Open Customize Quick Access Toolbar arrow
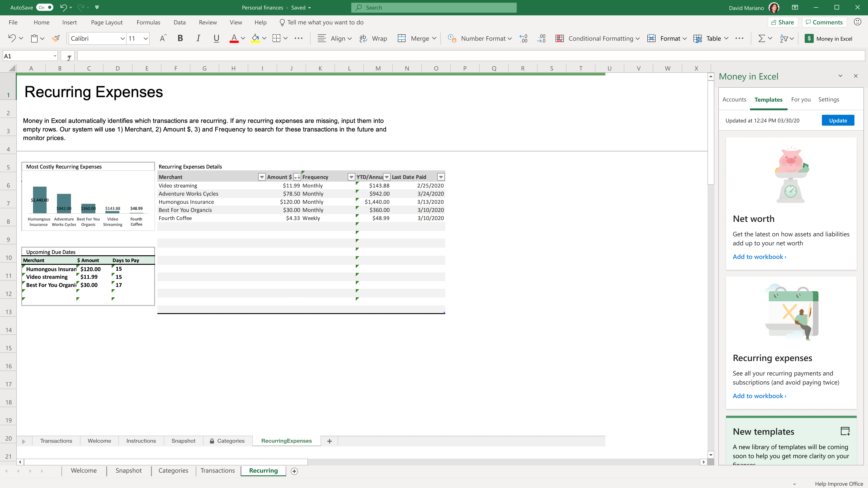This screenshot has height=488, width=868. tap(97, 7)
